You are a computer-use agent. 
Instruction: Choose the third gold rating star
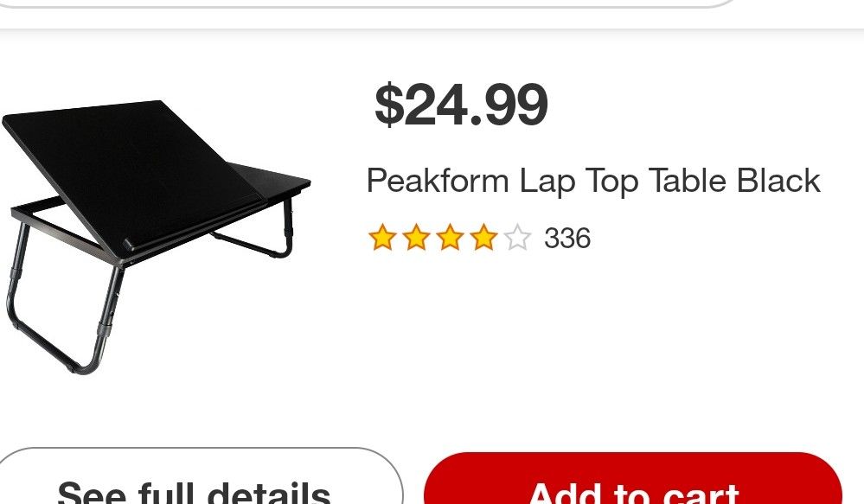point(450,238)
